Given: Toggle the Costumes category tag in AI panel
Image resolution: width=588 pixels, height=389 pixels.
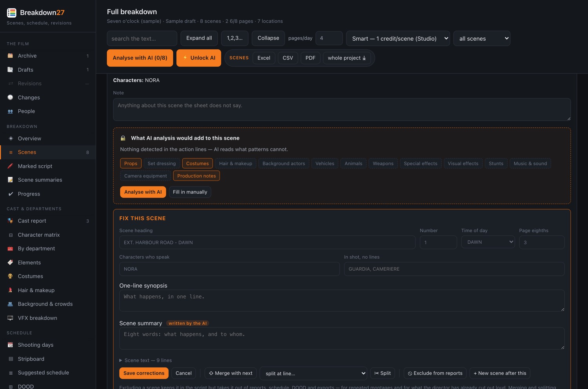Looking at the screenshot, I should pos(198,163).
